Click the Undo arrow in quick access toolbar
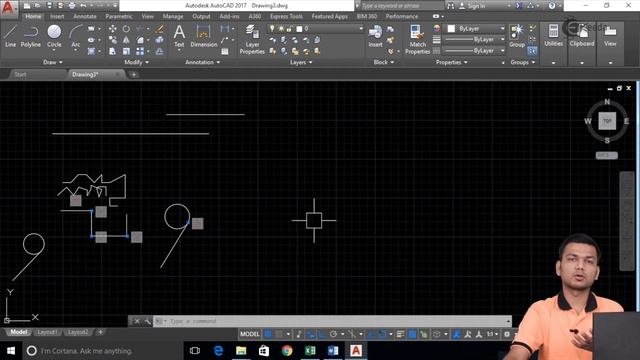The height and width of the screenshot is (360, 640). [83, 6]
